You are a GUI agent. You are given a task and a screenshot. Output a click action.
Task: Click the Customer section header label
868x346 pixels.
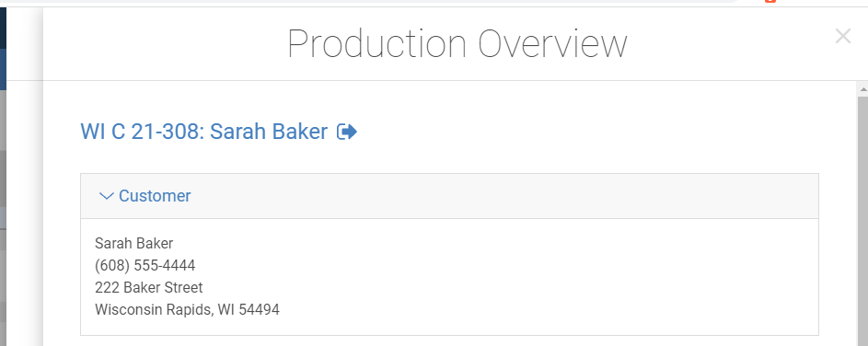point(155,196)
